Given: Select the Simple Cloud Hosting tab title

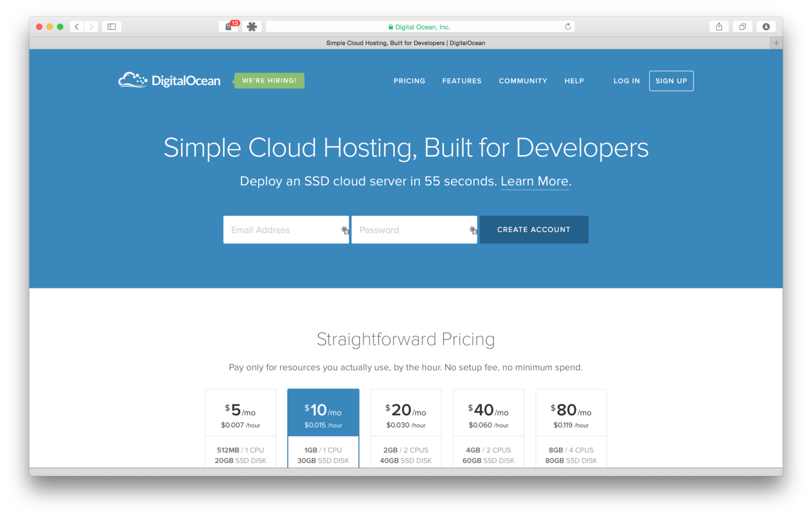Looking at the screenshot, I should (405, 43).
